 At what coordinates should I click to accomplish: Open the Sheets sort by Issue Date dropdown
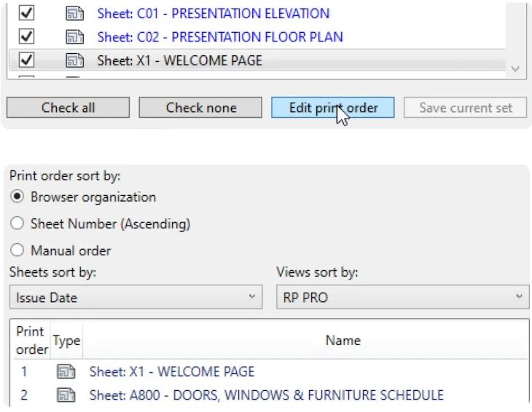[x=136, y=297]
